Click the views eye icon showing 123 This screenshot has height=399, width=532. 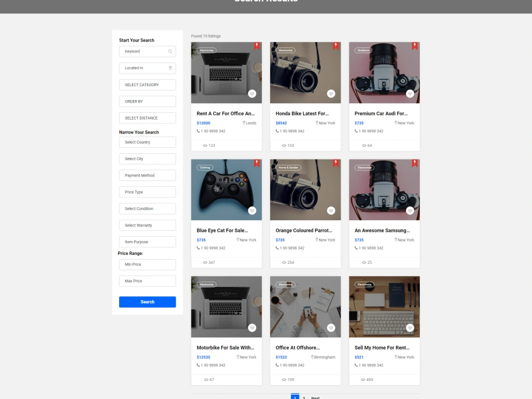click(x=205, y=146)
